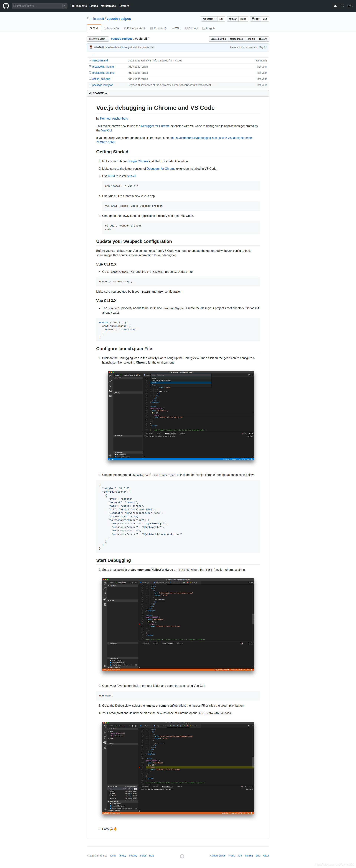Select the Code tab
The height and width of the screenshot is (868, 356).
point(94,28)
